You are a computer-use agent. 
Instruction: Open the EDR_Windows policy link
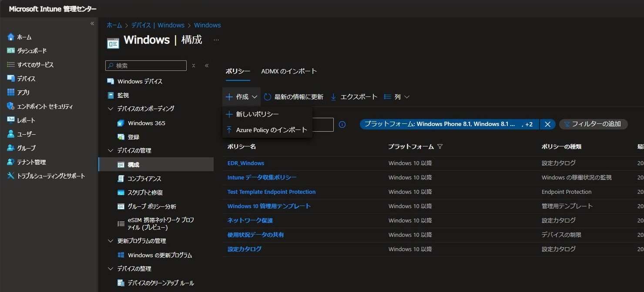pyautogui.click(x=246, y=163)
